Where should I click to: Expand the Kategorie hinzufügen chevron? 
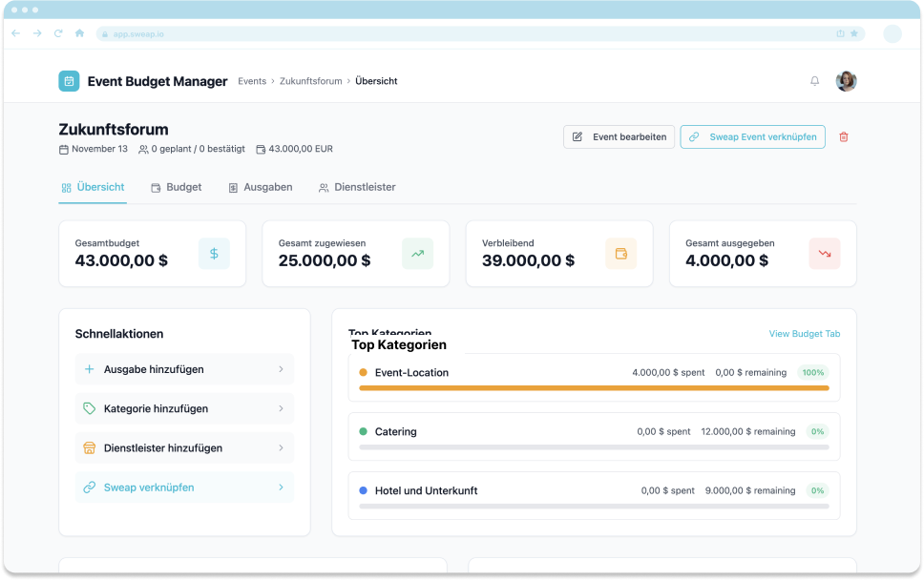coord(281,408)
